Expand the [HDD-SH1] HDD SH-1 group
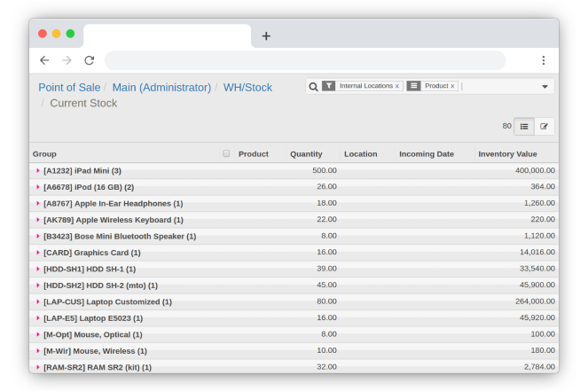588x391 pixels. coord(38,269)
